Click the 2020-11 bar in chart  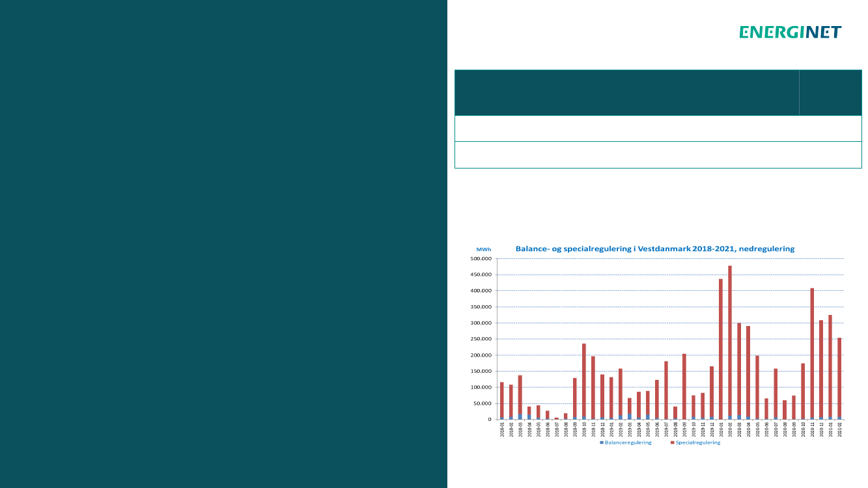[812, 353]
